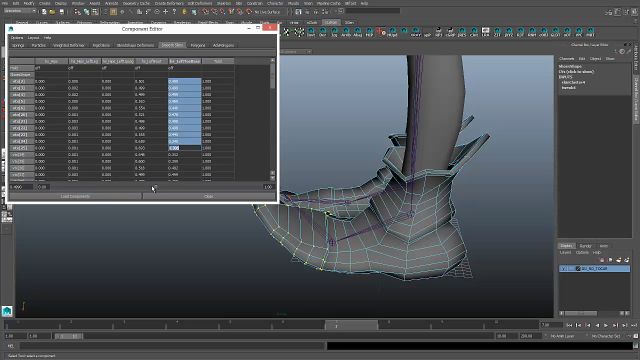
Task: Click the New Scene icon
Action: (x=44, y=12)
